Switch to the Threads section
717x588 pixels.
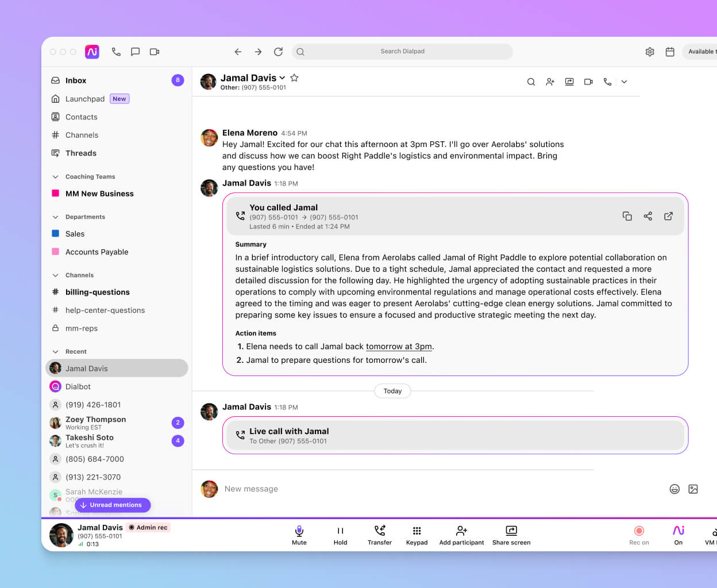click(x=80, y=153)
